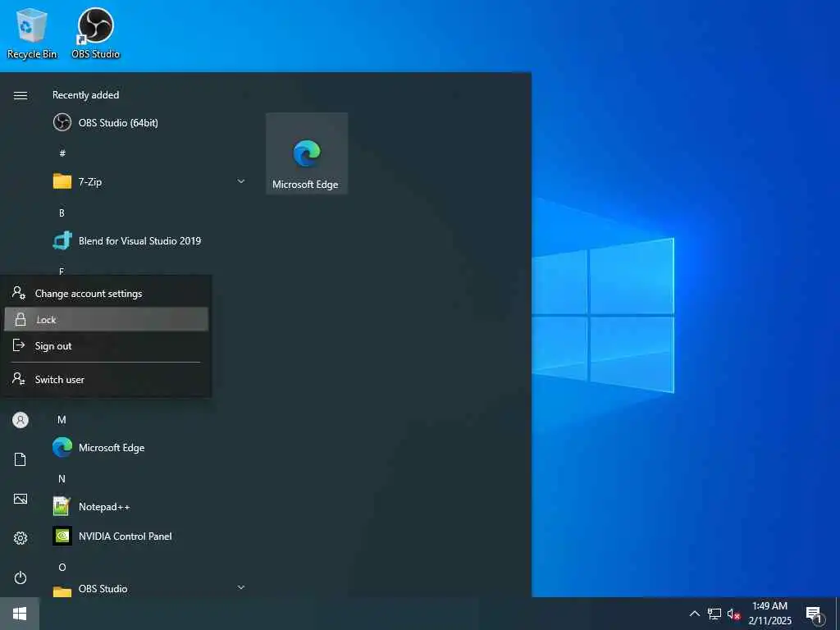Click the Windows Start button
Screen dimensions: 840x630
(20, 614)
